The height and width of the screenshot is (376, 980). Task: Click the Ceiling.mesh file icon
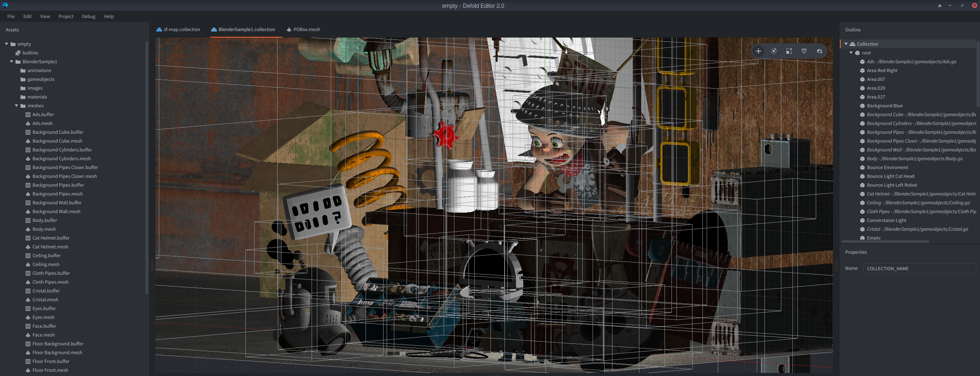[28, 264]
